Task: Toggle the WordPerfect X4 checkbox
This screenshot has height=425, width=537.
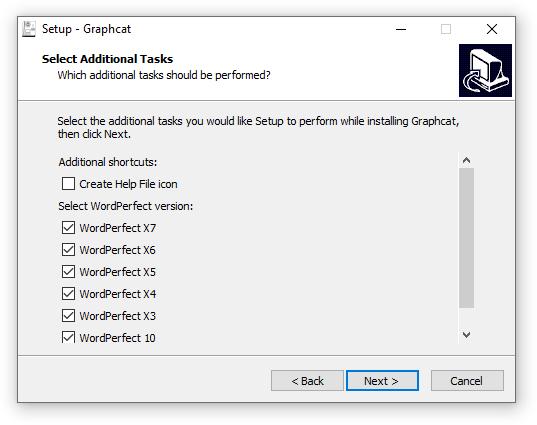Action: [x=68, y=293]
